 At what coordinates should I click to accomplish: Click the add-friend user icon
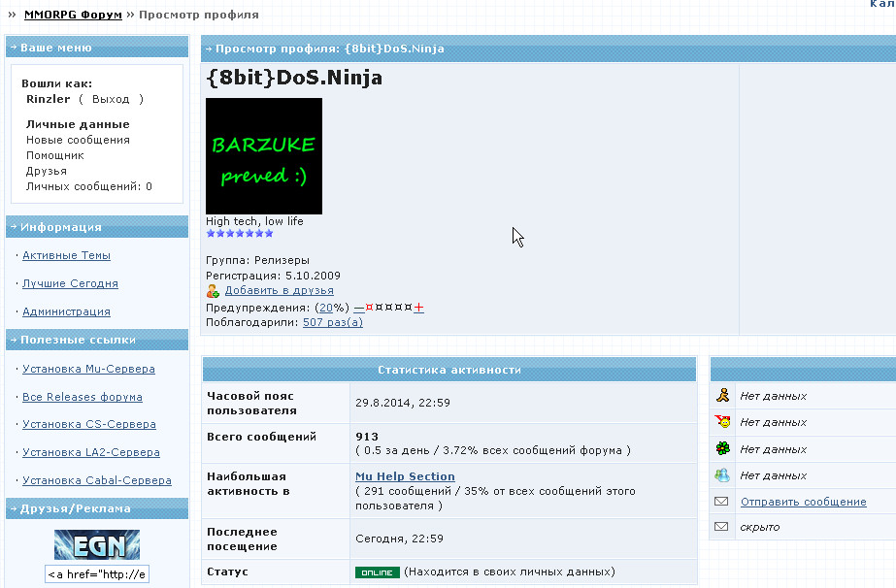pos(213,291)
